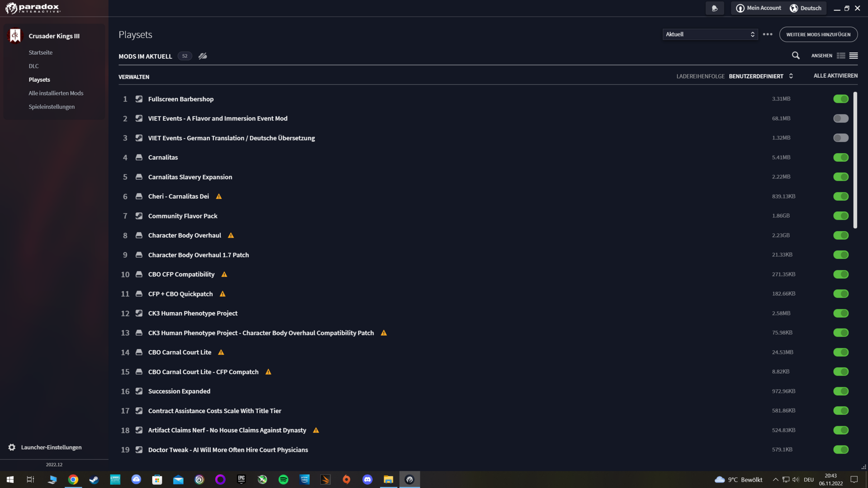868x488 pixels.
Task: Click the weather widget in taskbar
Action: click(738, 479)
